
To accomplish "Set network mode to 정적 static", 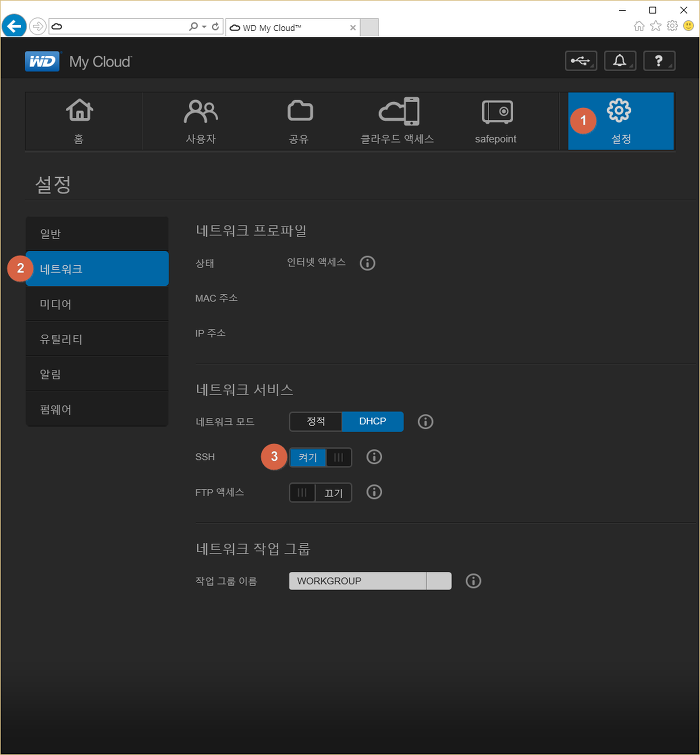I will [x=316, y=422].
